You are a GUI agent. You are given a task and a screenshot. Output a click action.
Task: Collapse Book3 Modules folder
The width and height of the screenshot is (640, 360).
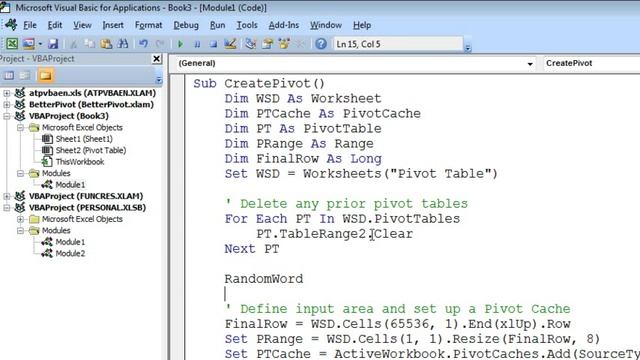click(20, 173)
